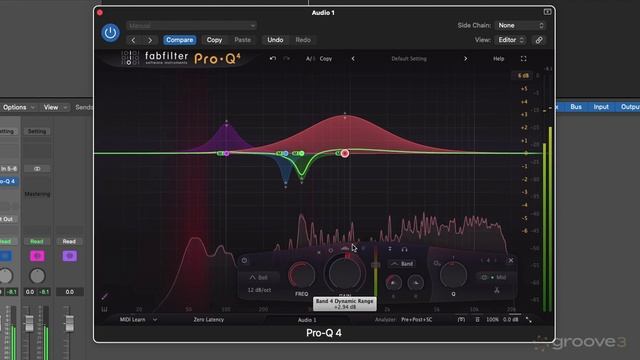The height and width of the screenshot is (360, 640).
Task: Click the GAIN knob
Action: click(x=345, y=273)
